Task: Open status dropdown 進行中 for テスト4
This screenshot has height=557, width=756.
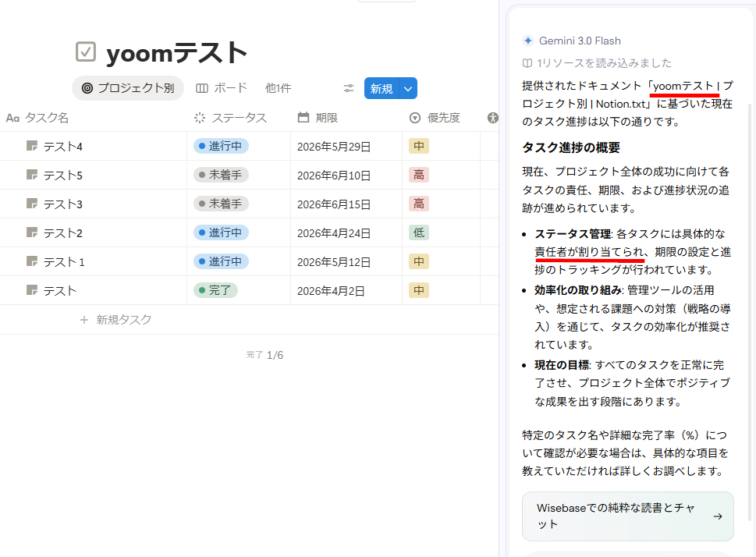Action: (221, 146)
